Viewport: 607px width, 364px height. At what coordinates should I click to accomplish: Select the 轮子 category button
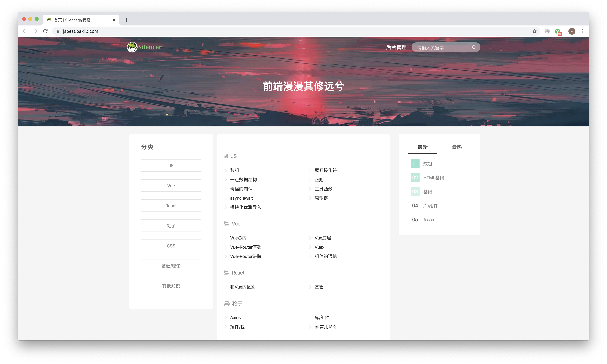(x=171, y=226)
